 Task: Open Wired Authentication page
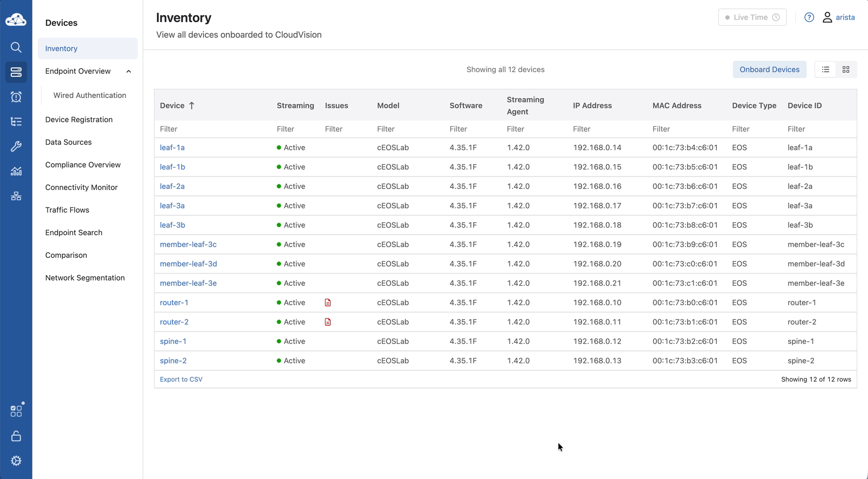point(90,95)
